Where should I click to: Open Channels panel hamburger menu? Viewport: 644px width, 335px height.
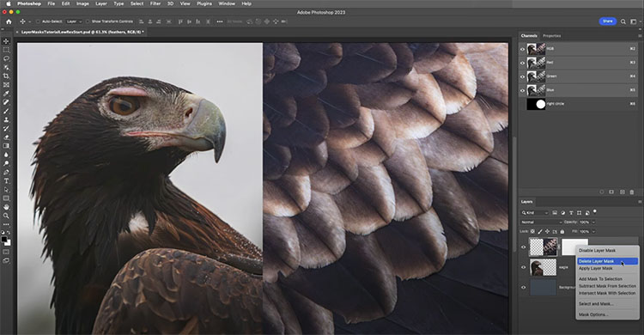click(x=640, y=36)
